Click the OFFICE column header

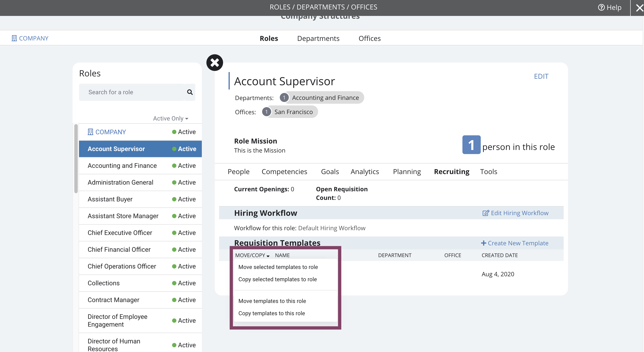[453, 255]
